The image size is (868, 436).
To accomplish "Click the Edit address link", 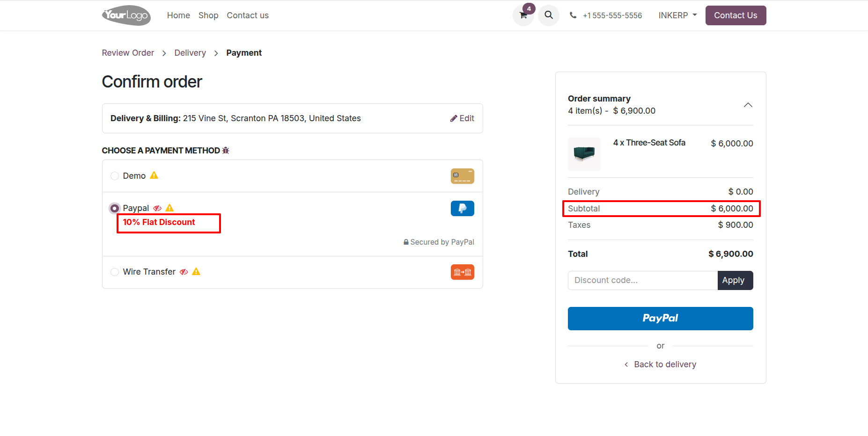I will [462, 118].
